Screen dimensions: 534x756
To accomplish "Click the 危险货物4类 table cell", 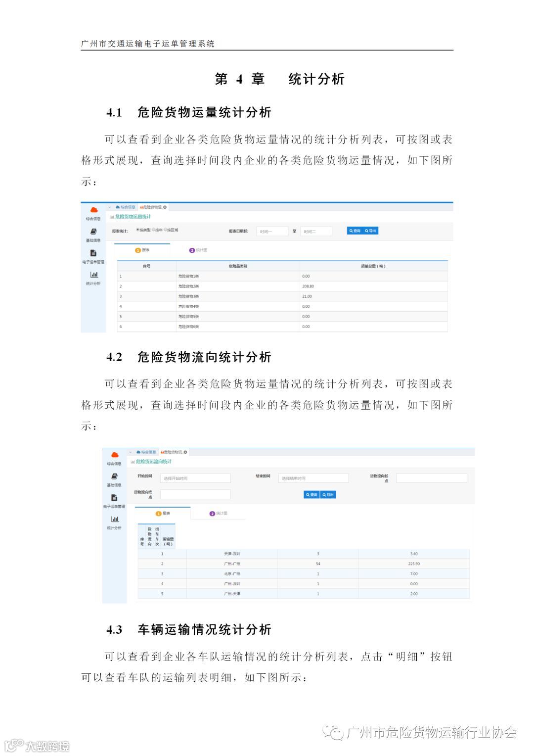I will click(x=238, y=307).
